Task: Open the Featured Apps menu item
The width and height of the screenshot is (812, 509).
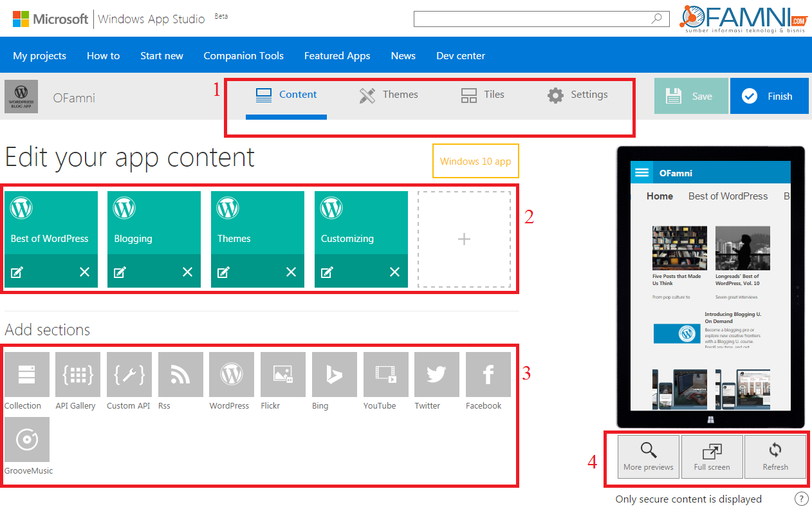Action: click(337, 56)
